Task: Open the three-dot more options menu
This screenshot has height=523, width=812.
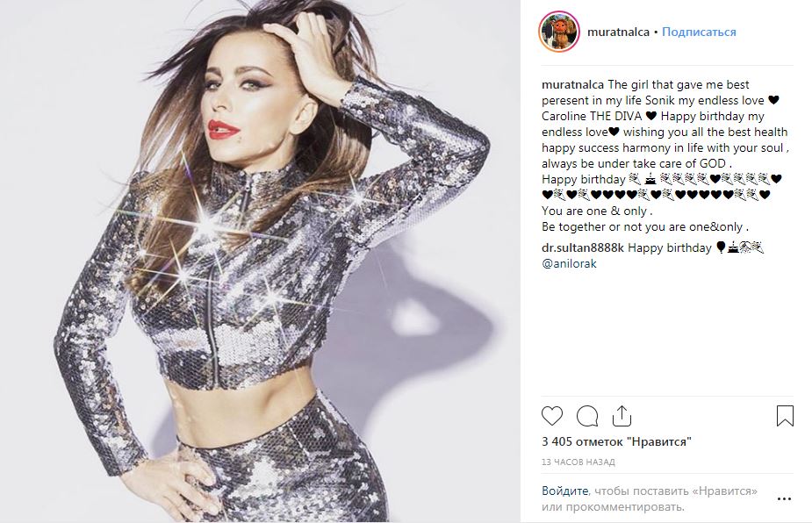Action: click(x=784, y=498)
